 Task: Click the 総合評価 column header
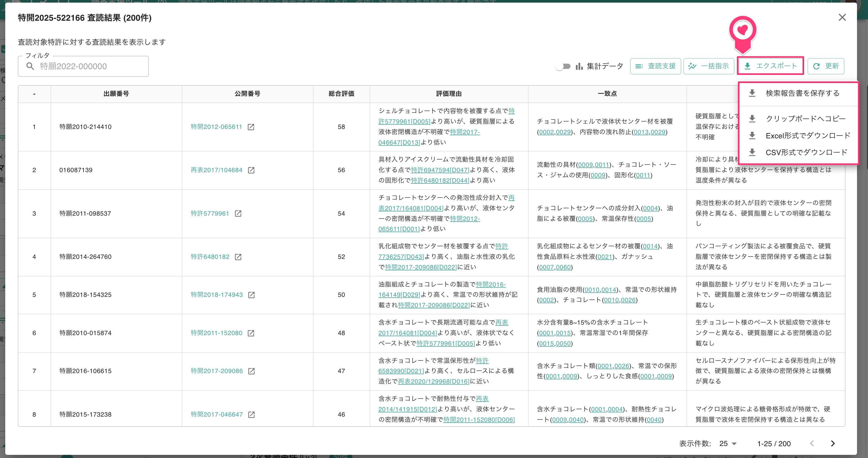click(x=342, y=94)
